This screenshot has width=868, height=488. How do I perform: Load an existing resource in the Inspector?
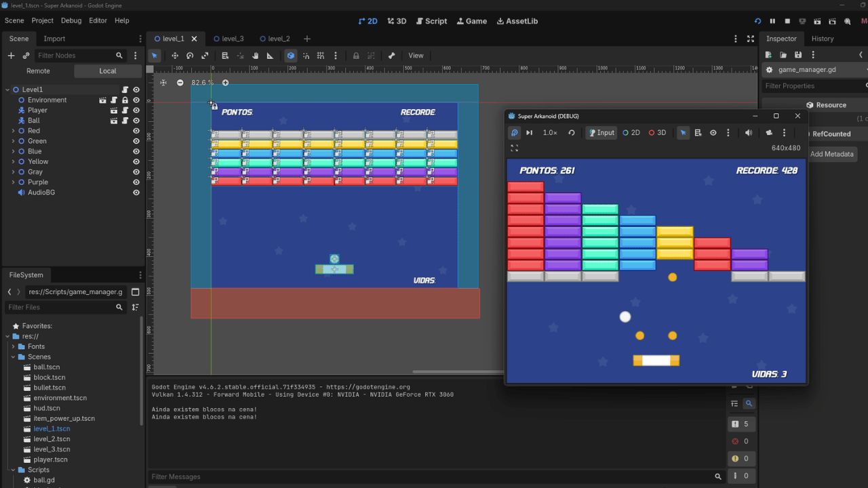[x=783, y=55]
